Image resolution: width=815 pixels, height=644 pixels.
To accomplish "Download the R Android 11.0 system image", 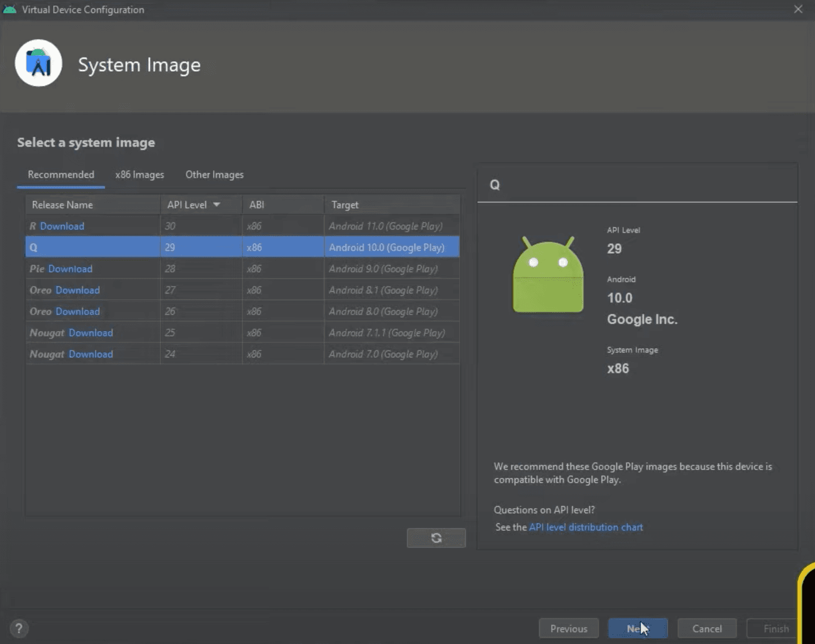I will coord(63,226).
